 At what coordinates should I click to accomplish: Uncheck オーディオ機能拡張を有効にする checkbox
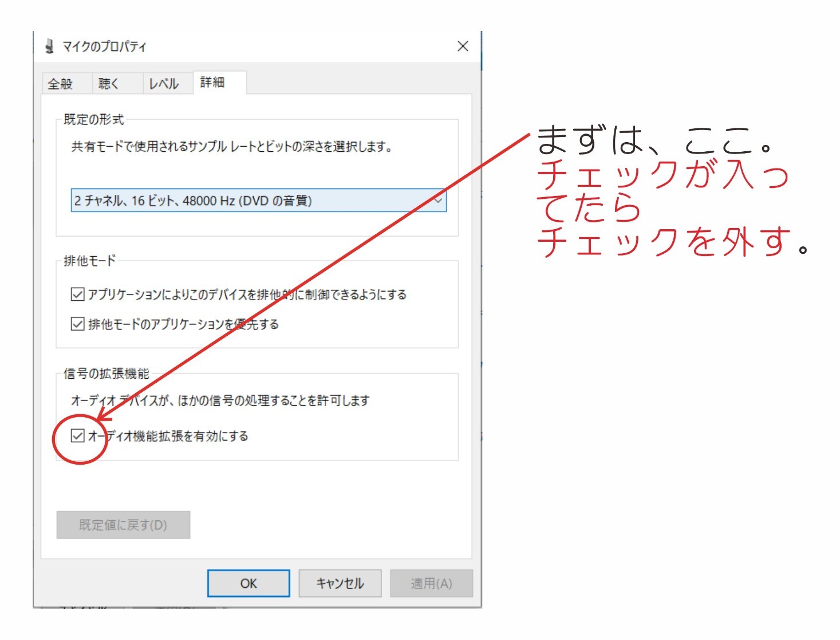(77, 436)
